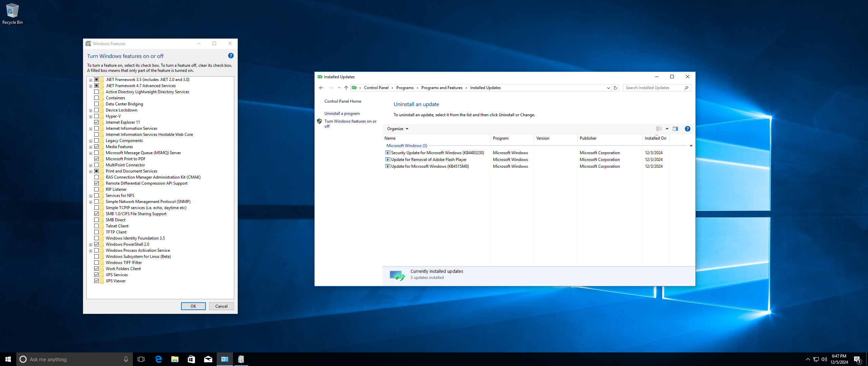868x366 pixels.
Task: Expand .NET Framework 3.5 tree node
Action: 91,80
